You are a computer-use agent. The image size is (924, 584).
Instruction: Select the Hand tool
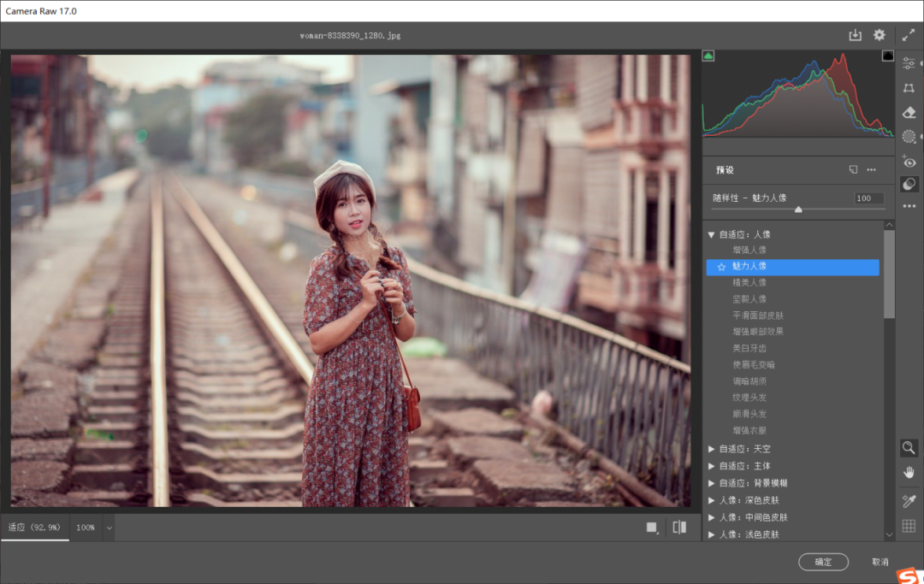point(909,472)
